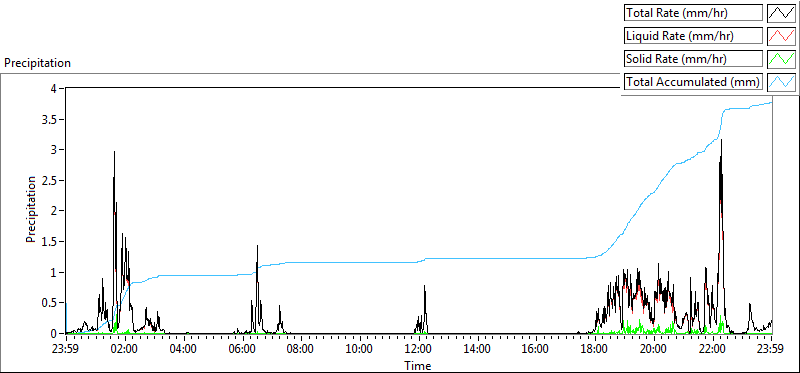Click the rightmost 23:59 time axis label
Viewport: 800px width, 373px height.
770,350
